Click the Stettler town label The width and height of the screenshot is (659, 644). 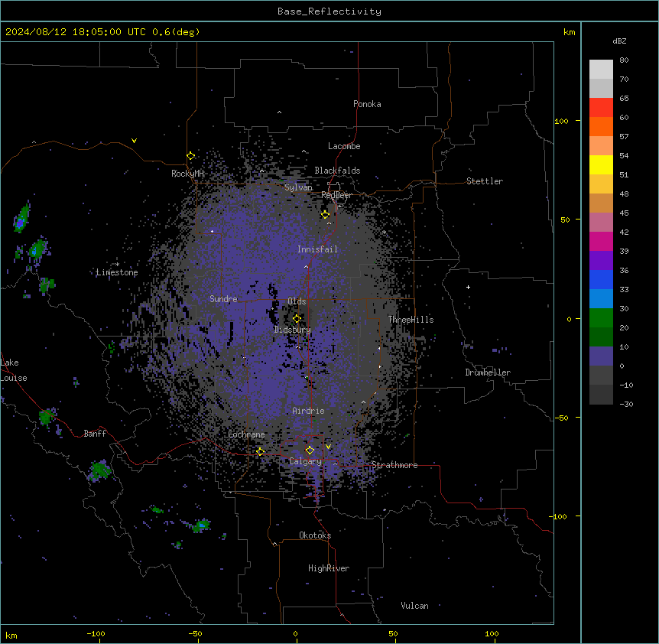click(485, 181)
